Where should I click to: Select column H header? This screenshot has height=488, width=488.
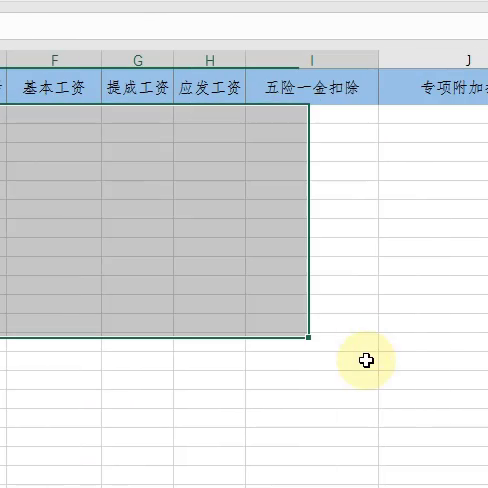[x=210, y=60]
